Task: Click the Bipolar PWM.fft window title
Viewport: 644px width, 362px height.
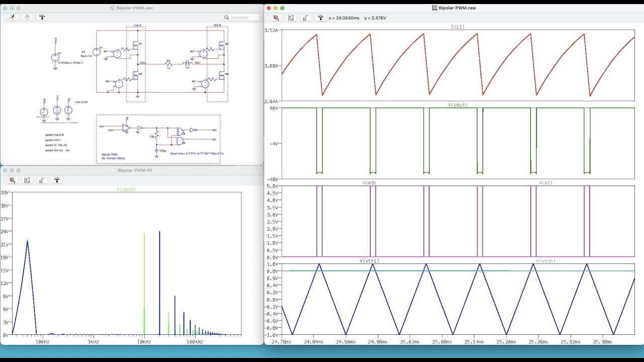Action: pyautogui.click(x=135, y=170)
